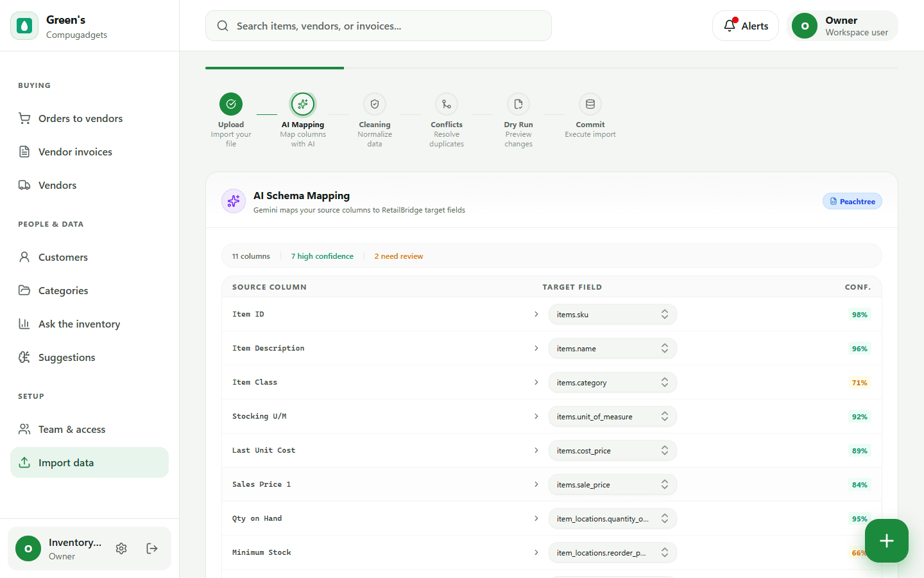Open items.name target field dropdown

(613, 349)
